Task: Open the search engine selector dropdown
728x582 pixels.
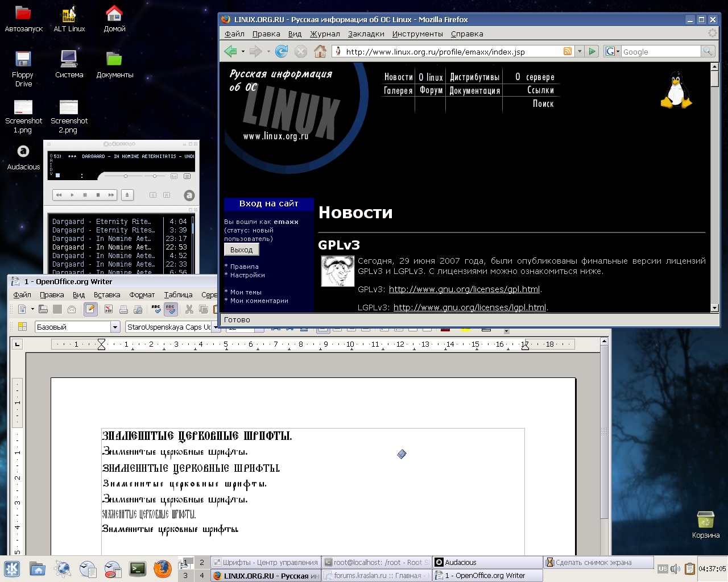Action: pos(613,51)
